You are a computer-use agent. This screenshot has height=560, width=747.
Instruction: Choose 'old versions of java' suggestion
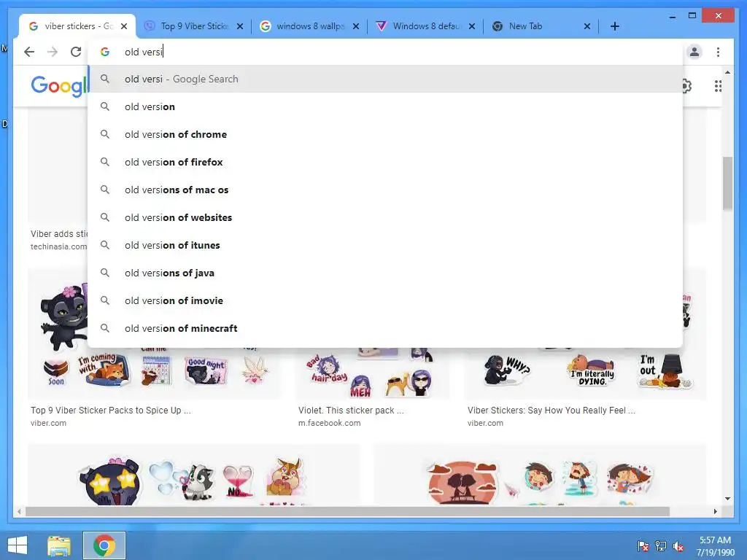pyautogui.click(x=385, y=273)
